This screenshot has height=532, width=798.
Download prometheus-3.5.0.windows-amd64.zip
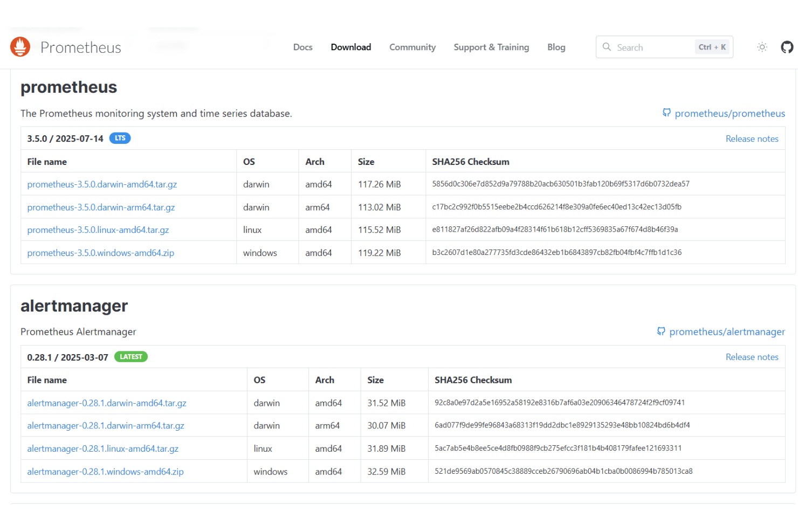pos(101,253)
